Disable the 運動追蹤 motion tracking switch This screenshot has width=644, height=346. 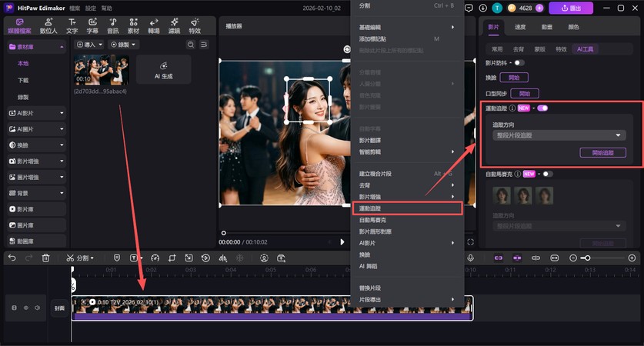542,108
